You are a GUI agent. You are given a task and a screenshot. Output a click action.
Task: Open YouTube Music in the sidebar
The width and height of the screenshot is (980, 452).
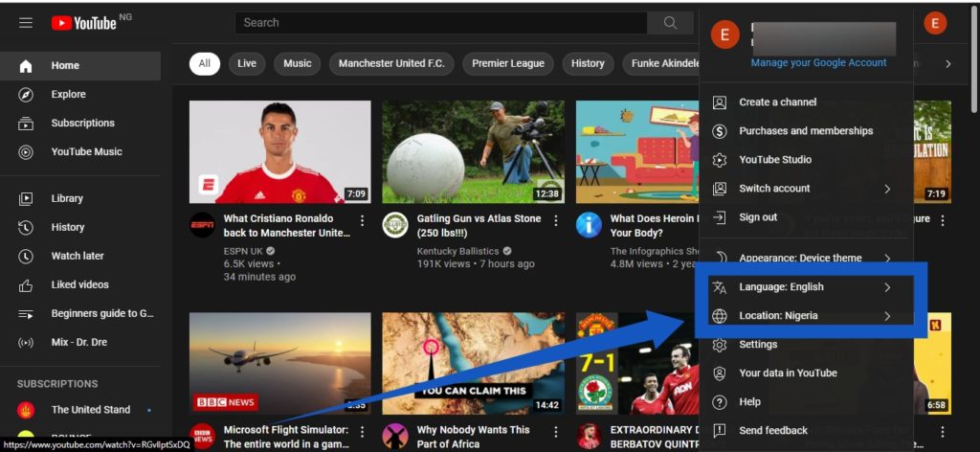[80, 152]
